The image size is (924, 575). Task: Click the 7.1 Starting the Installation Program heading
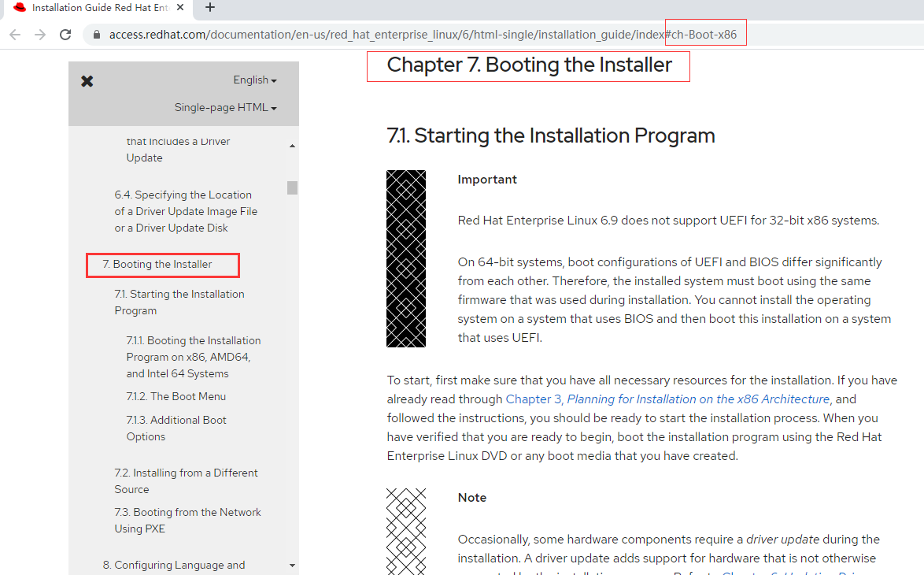point(550,135)
